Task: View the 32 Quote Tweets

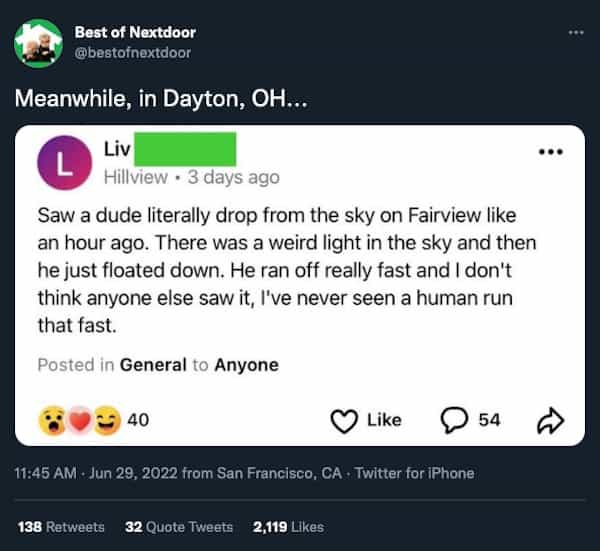Action: pyautogui.click(x=179, y=526)
